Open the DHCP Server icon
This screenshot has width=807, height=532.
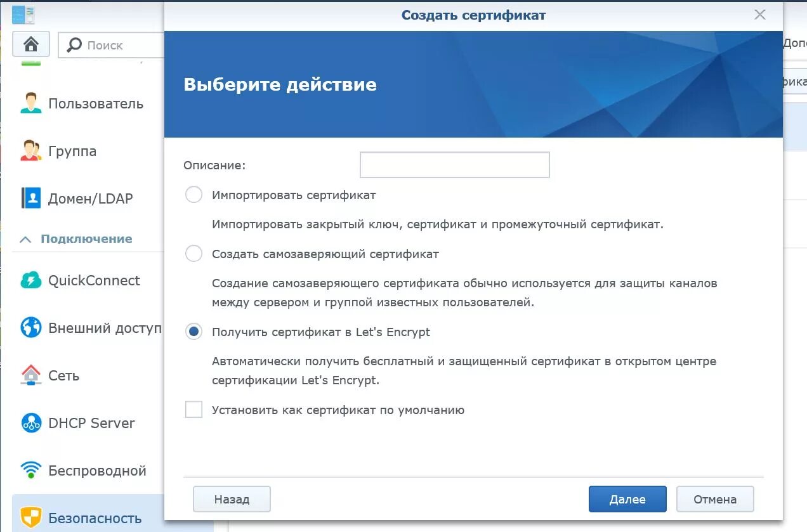point(30,423)
